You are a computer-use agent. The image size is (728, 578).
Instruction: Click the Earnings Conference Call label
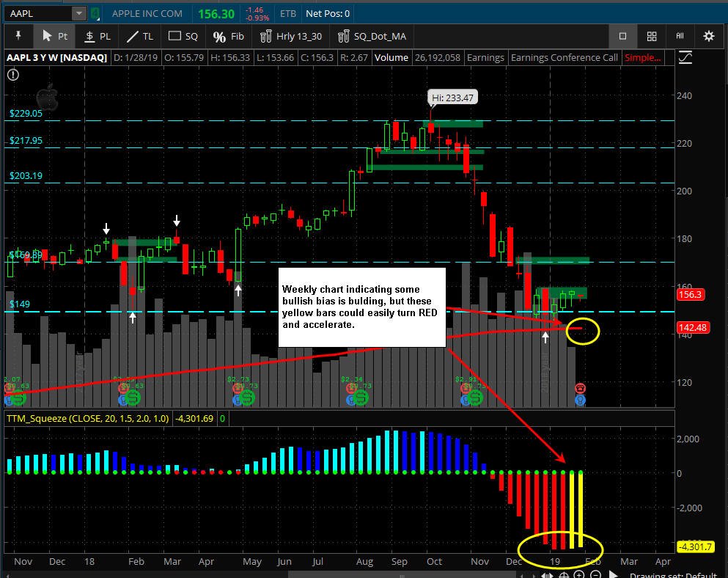(x=564, y=58)
